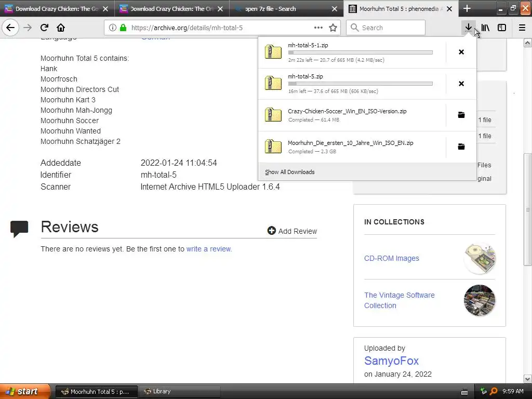
Task: Reload the current page
Action: [x=44, y=28]
